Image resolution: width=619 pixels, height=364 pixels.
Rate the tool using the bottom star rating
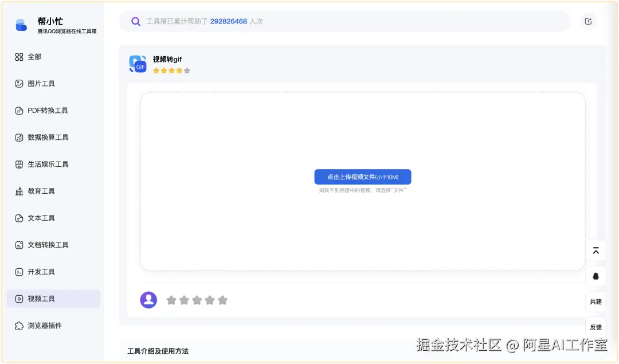(x=197, y=299)
